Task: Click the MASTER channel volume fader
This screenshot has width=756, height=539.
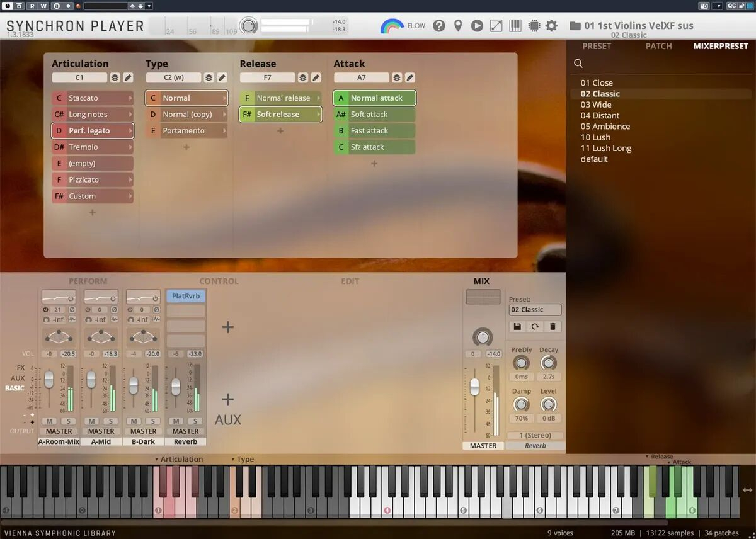Action: (x=475, y=386)
